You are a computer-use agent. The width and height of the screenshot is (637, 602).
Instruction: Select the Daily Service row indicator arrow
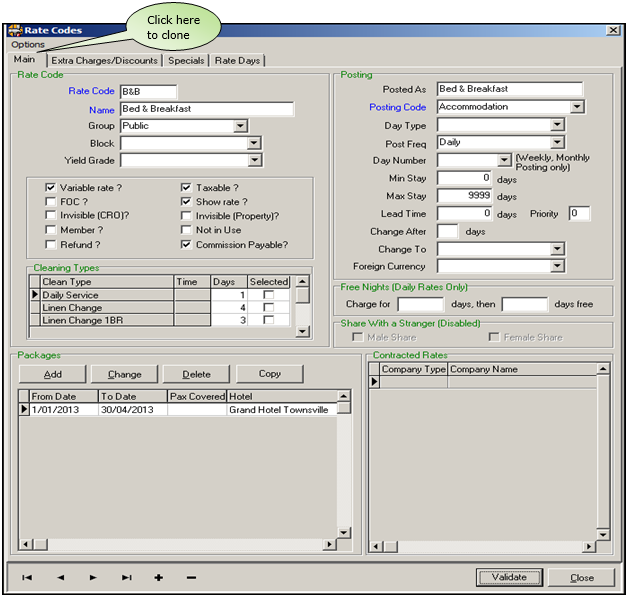pyautogui.click(x=36, y=295)
